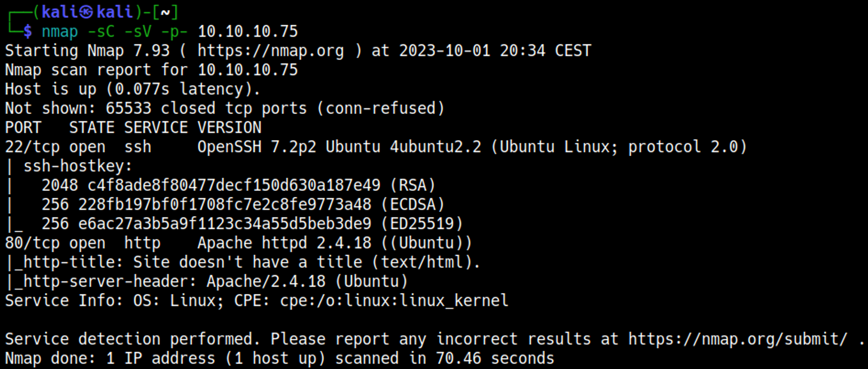Click the 22/tcp port entry

pos(32,147)
